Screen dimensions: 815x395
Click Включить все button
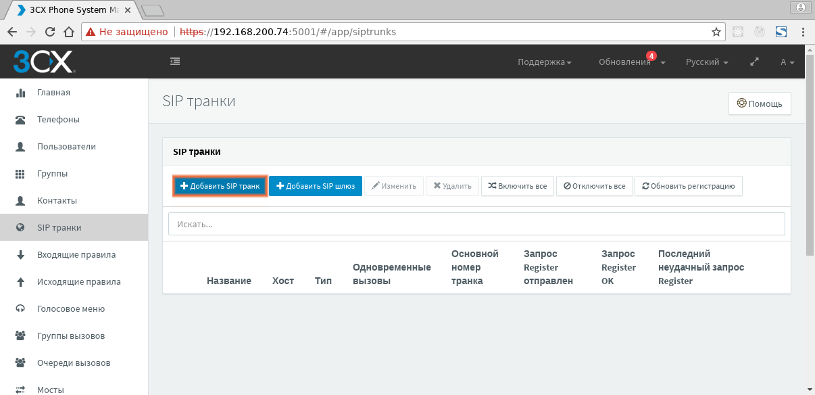coord(517,186)
